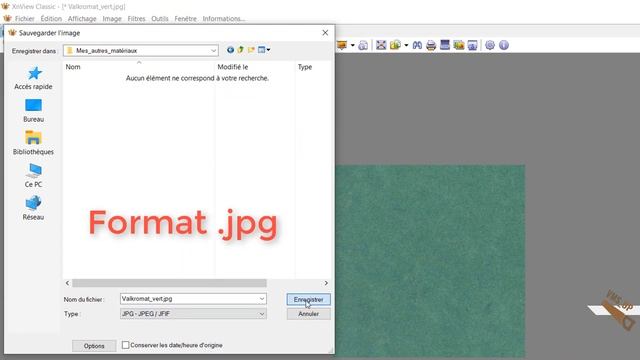Click the blue window icon before the gear

473,45
